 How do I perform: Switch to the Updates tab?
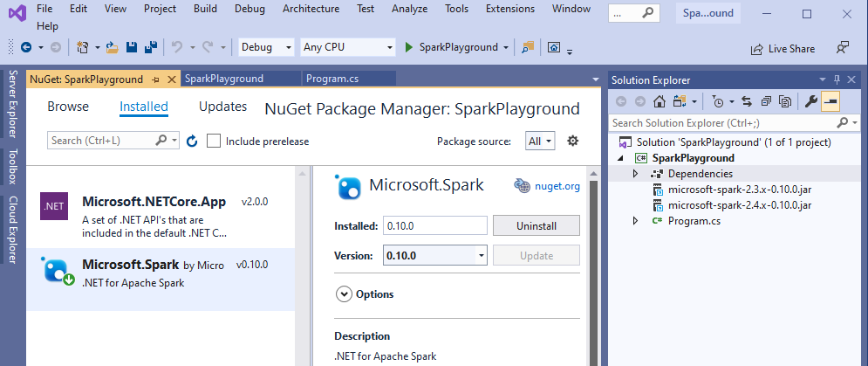coord(222,107)
